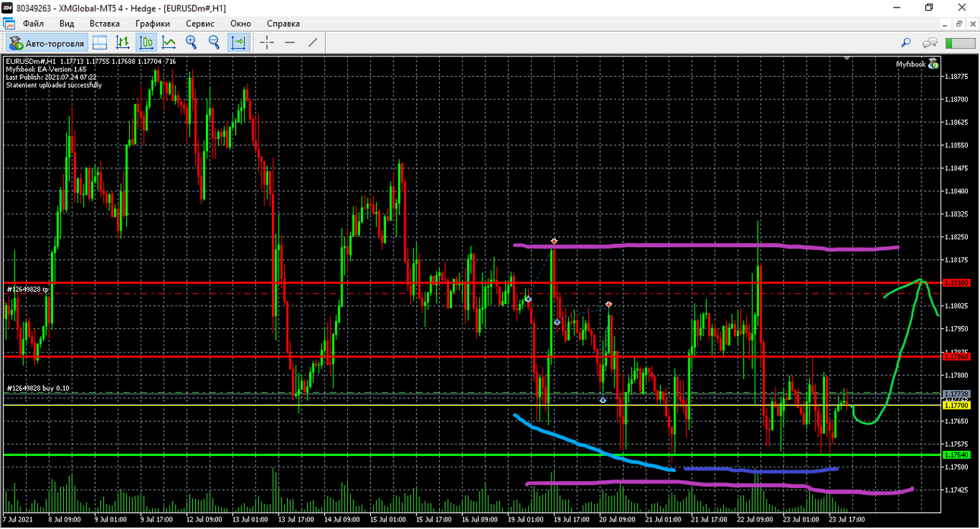
Task: Click the red 1.17860 price level tag
Action: tap(957, 356)
